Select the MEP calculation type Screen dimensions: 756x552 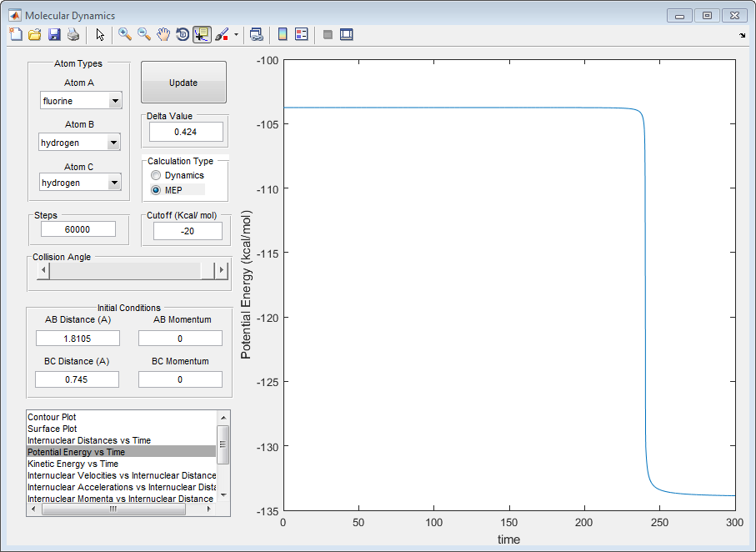[x=156, y=190]
